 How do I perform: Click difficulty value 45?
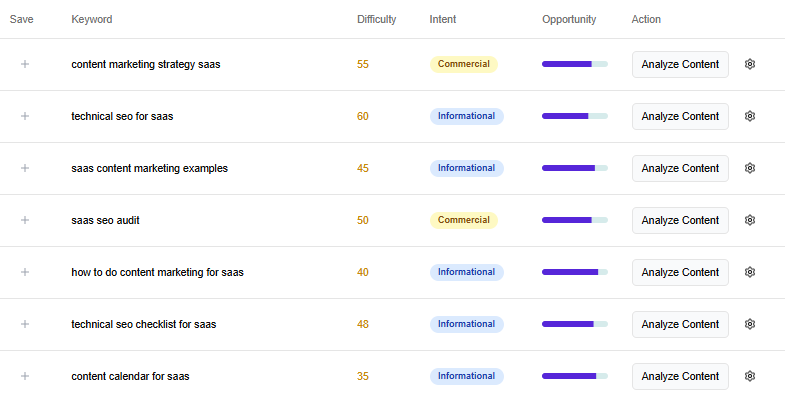point(362,169)
